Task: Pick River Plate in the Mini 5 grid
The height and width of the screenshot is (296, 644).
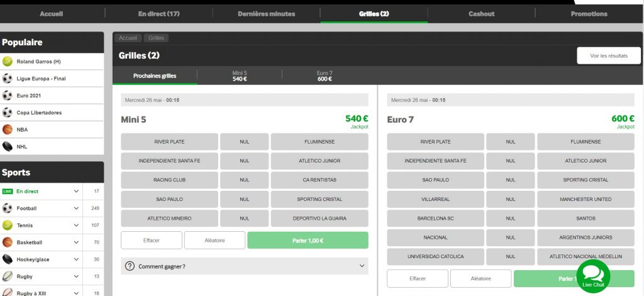Action: click(169, 142)
